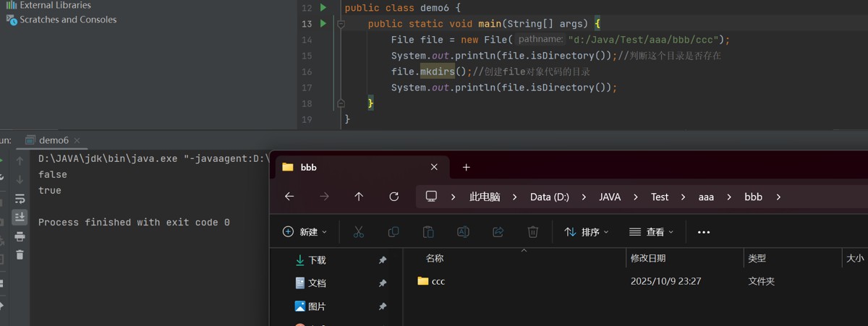Click the run gutter icon beside class demo6
The image size is (868, 326).
pyautogui.click(x=323, y=8)
